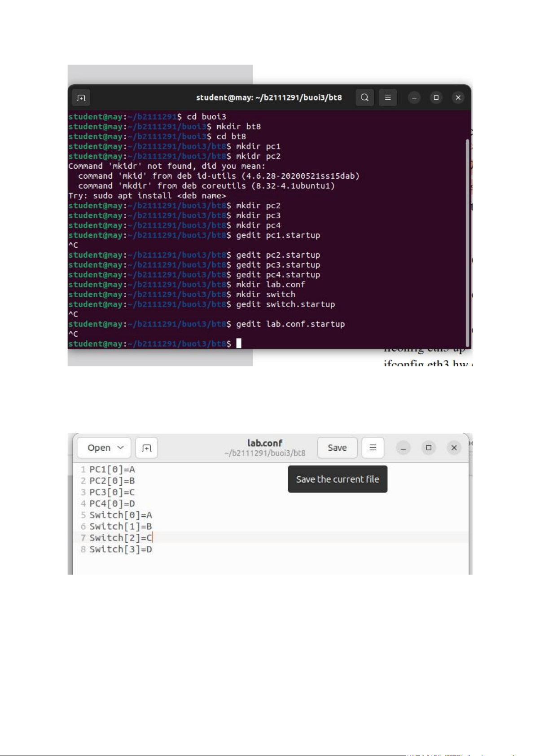Click line PC3[0]=C in editor
The width and height of the screenshot is (535, 756).
coord(112,492)
